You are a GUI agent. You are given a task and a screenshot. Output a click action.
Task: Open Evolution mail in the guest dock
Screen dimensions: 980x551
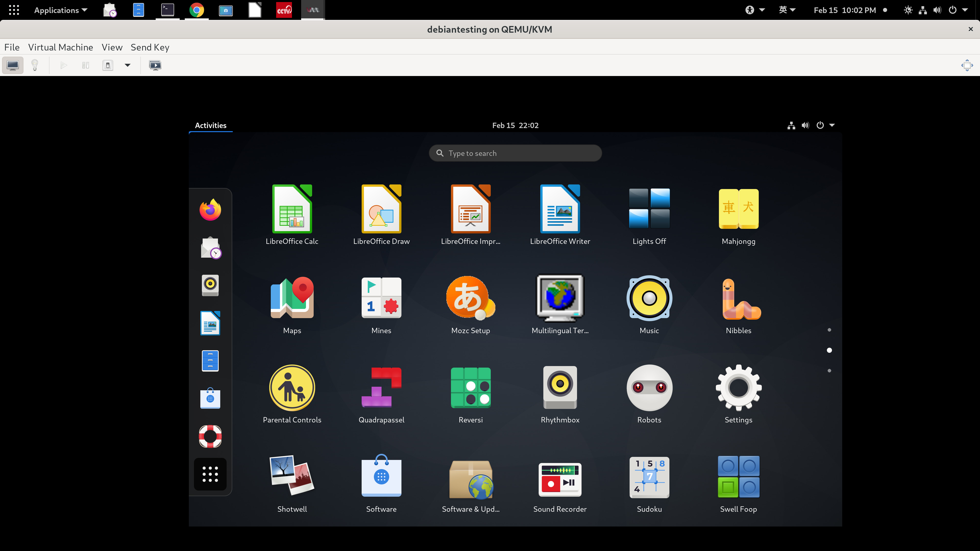coord(210,247)
